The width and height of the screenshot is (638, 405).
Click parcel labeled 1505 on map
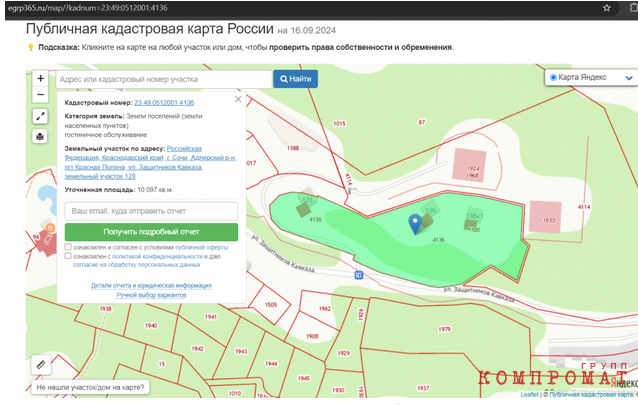coord(271,304)
